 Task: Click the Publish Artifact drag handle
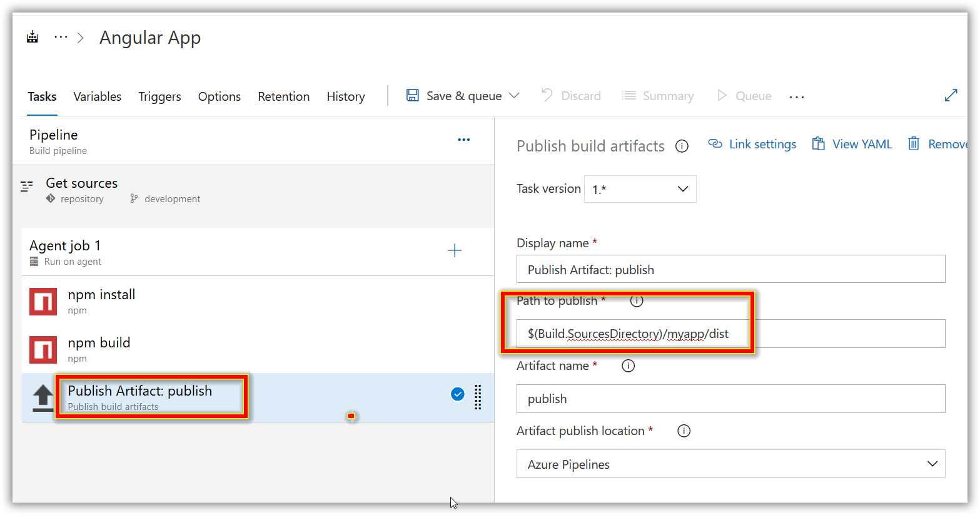pos(478,397)
